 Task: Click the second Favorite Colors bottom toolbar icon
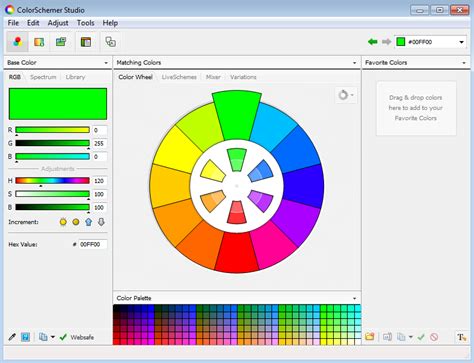pos(387,337)
